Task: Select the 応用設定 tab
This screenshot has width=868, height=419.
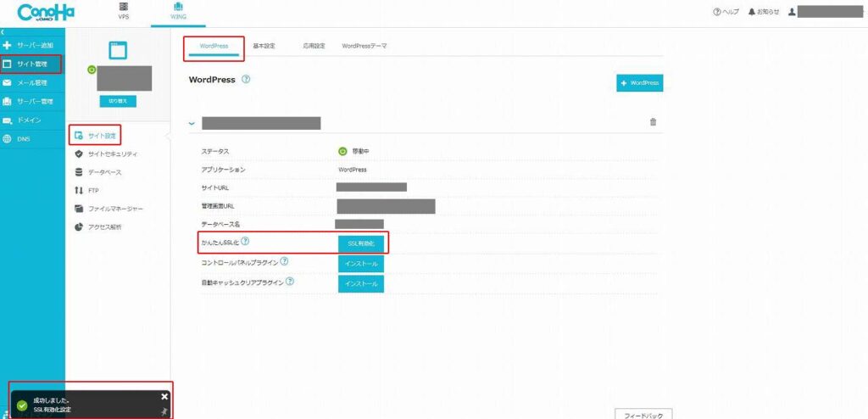Action: coord(314,46)
